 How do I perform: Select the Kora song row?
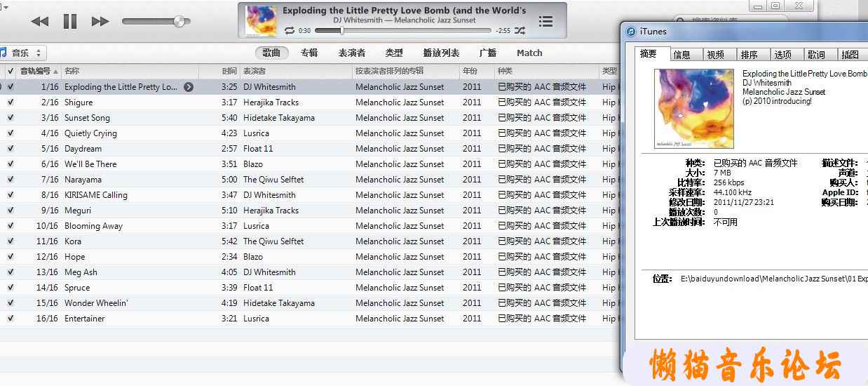coord(310,241)
